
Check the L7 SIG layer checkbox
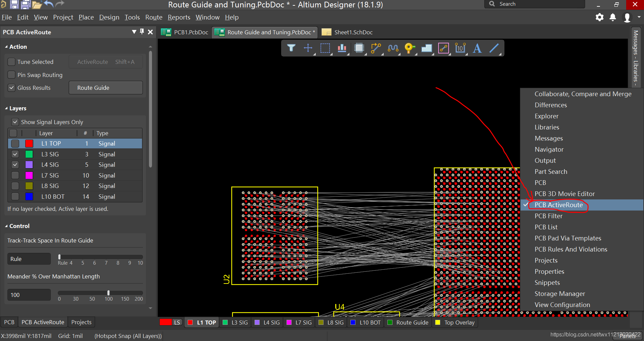[15, 175]
